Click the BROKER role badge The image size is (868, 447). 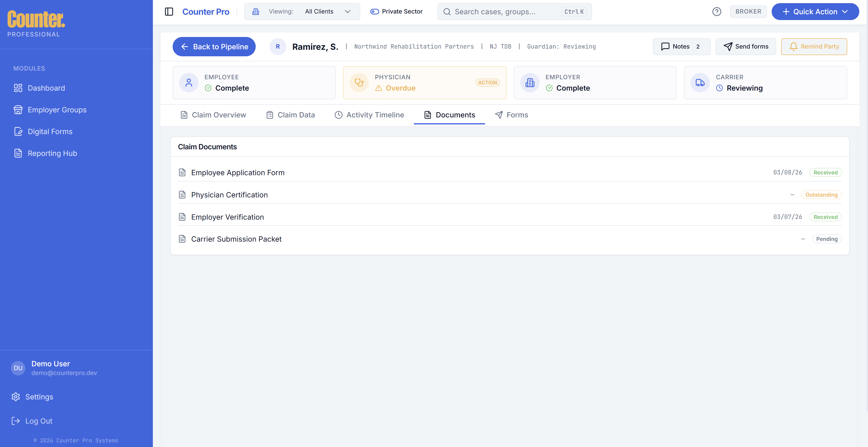748,11
